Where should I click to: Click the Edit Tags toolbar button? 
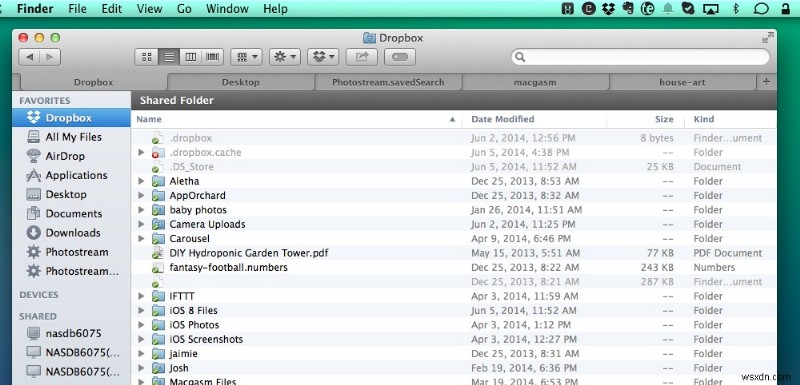pos(400,57)
